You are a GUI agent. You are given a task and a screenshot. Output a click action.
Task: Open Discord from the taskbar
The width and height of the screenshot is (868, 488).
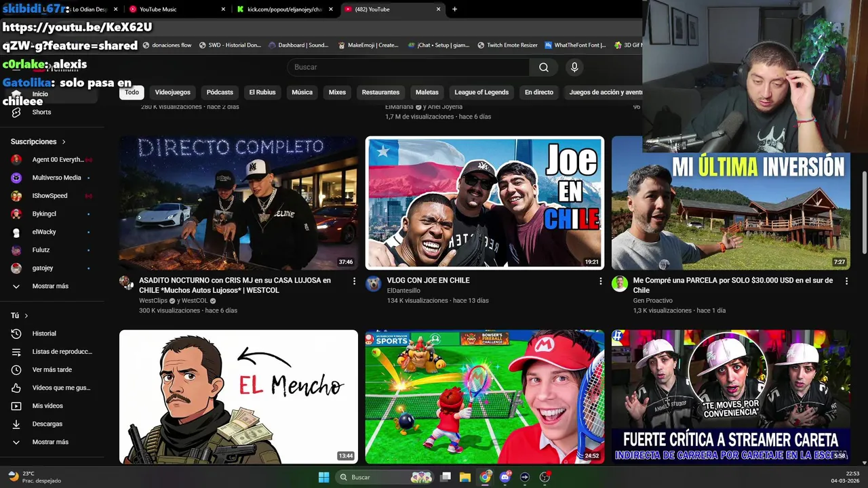[x=505, y=477]
